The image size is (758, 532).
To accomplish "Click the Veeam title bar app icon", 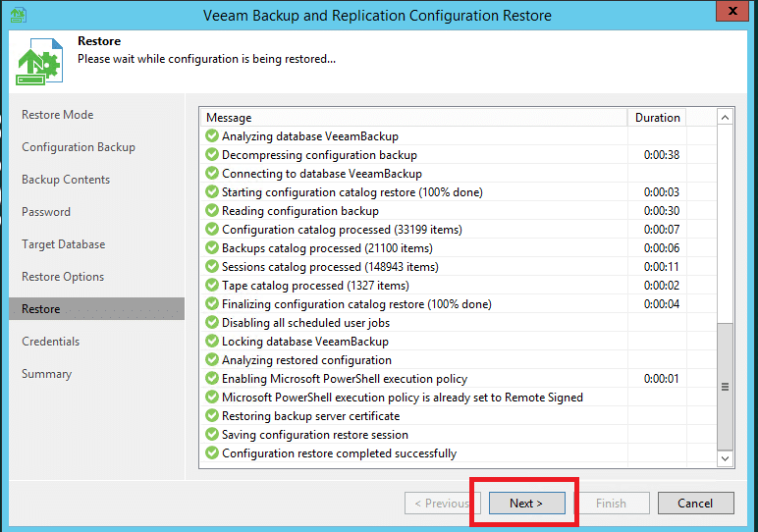I will (19, 15).
